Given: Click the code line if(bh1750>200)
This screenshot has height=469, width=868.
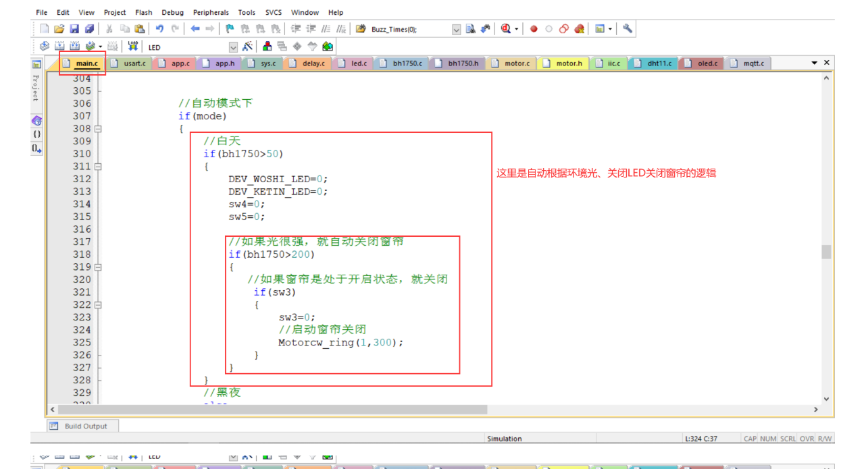Looking at the screenshot, I should 272,254.
